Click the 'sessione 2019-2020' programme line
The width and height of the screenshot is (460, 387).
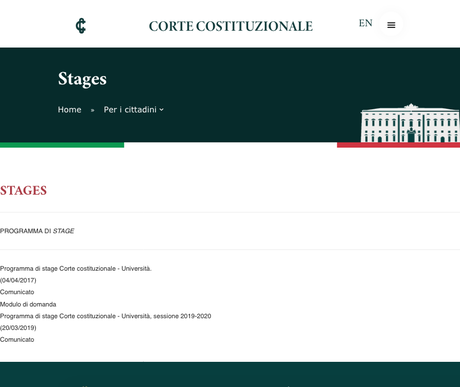tap(105, 316)
